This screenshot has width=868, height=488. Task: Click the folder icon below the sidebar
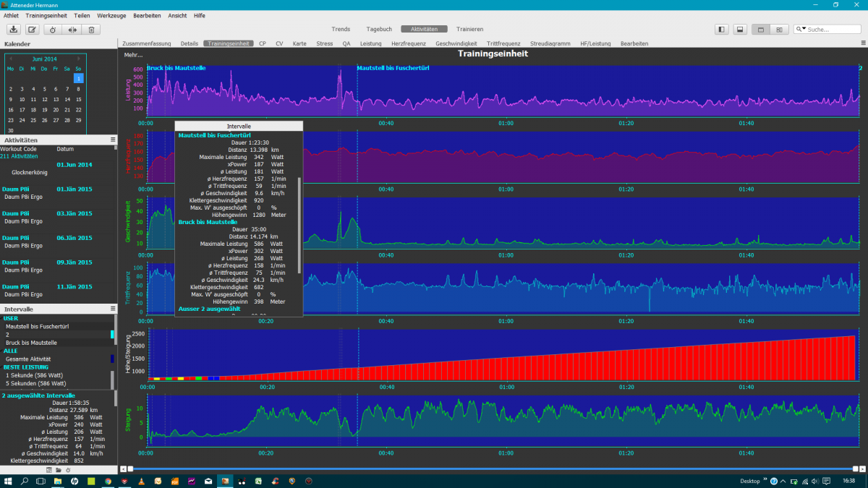[59, 470]
